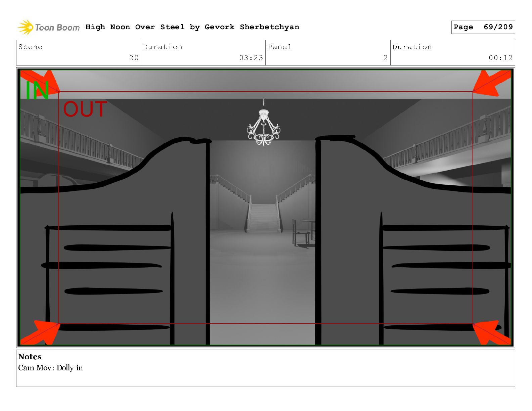Click the chair beside the table
Image resolution: width=532 pixels, height=411 pixels.
coord(300,232)
